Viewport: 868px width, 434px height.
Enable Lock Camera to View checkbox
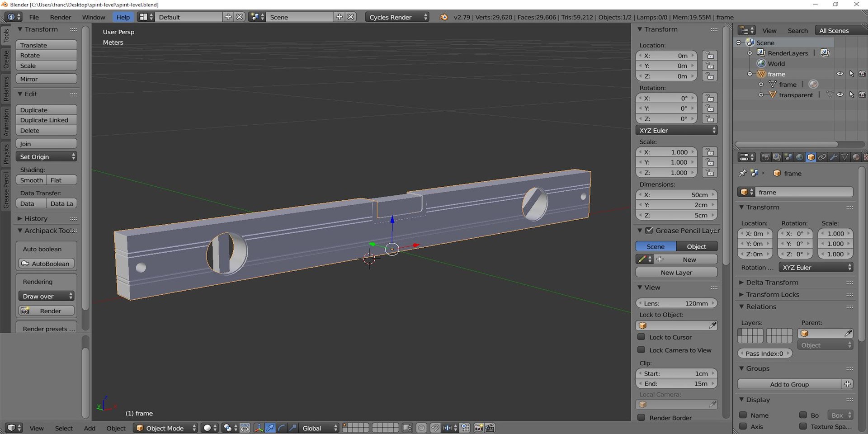[641, 350]
